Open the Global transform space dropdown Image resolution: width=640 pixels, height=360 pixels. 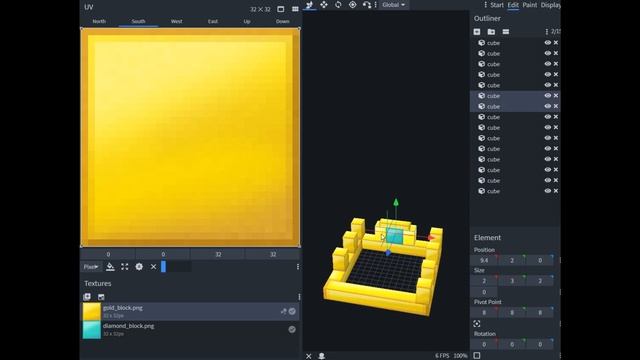tap(393, 5)
